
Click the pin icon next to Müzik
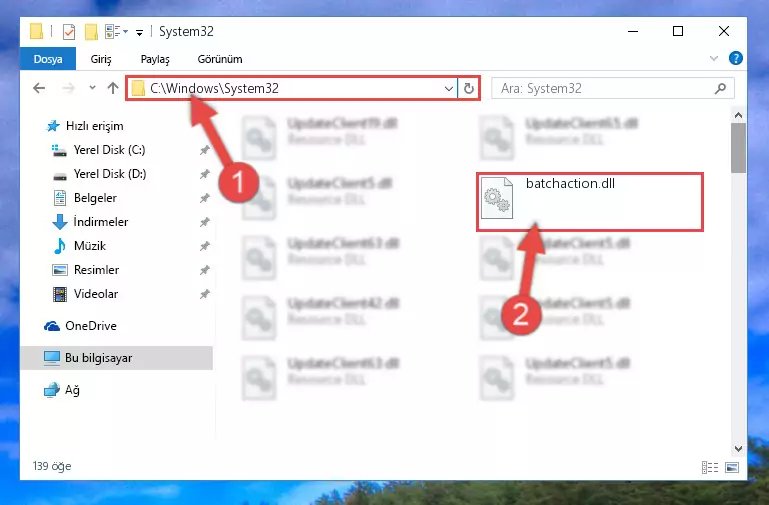[x=205, y=246]
